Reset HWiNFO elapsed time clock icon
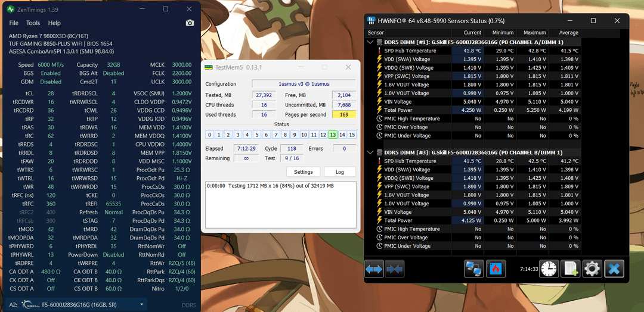The image size is (644, 312). point(549,269)
